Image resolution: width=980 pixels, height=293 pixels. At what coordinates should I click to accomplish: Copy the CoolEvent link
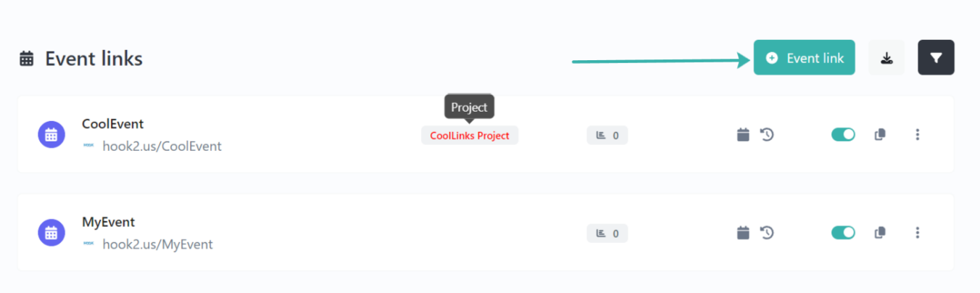880,134
